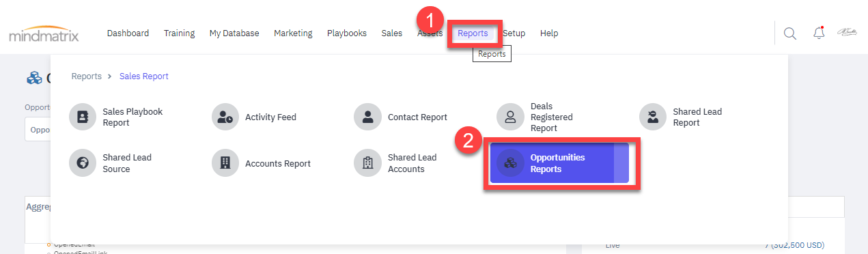Go to the Playbooks menu
Image resolution: width=868 pixels, height=254 pixels.
point(347,33)
